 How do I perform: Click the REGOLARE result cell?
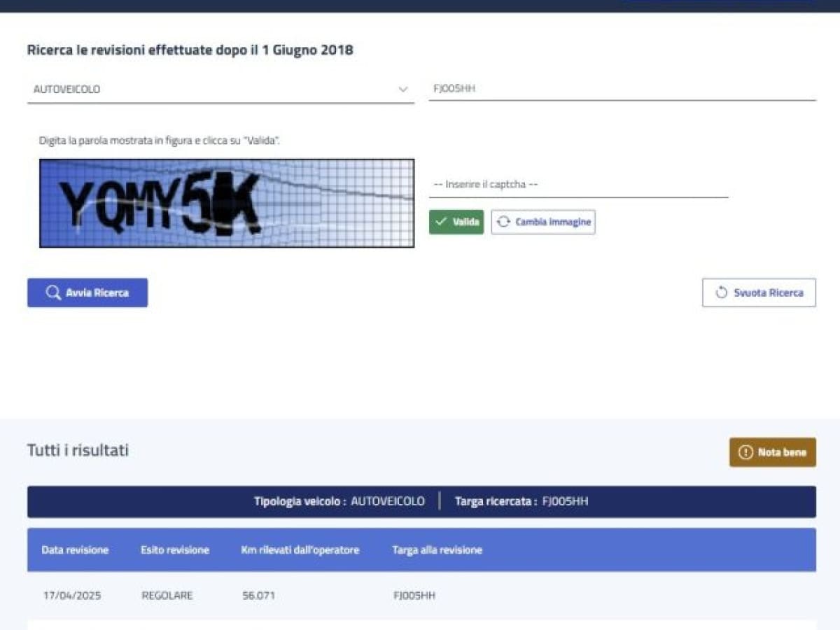167,596
